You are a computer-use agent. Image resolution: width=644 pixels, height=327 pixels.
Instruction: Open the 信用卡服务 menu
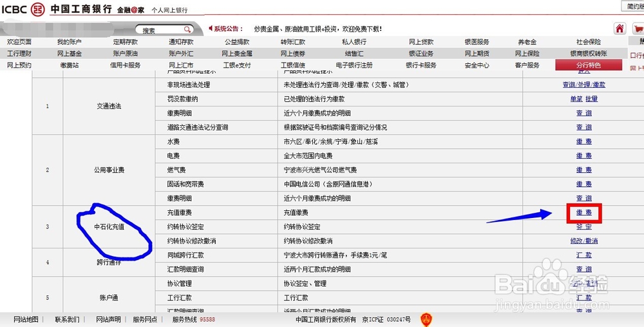click(126, 65)
